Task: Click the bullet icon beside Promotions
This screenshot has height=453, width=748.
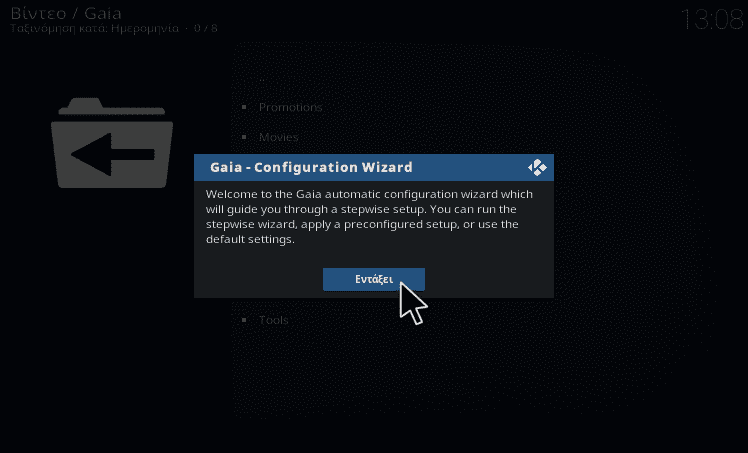Action: pos(244,107)
